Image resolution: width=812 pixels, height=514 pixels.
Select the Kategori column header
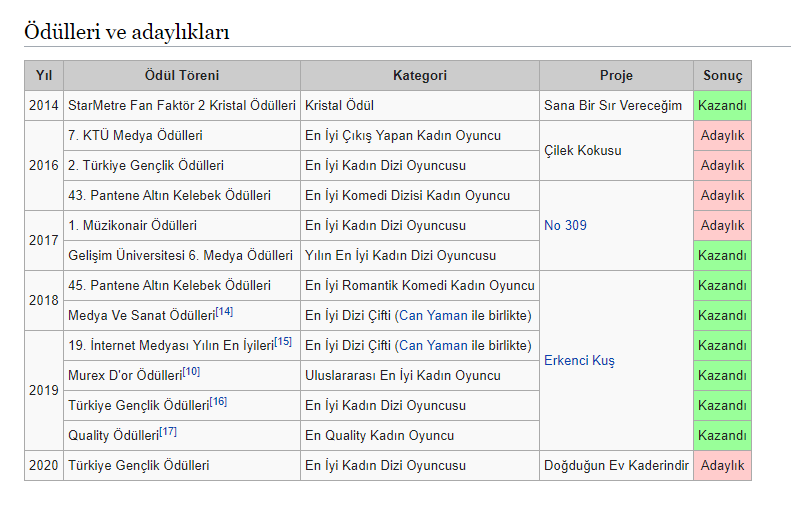tap(420, 76)
